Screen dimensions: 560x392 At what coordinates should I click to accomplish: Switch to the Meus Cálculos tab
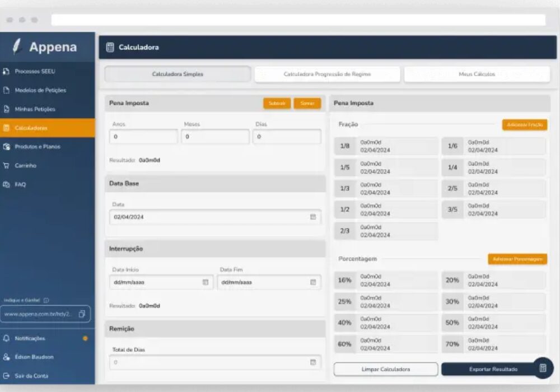[x=477, y=74]
